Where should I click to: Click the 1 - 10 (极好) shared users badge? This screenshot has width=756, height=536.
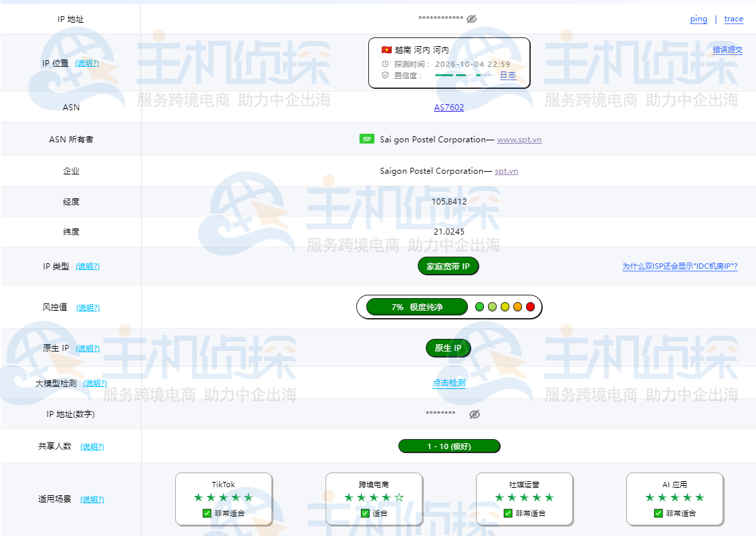449,446
